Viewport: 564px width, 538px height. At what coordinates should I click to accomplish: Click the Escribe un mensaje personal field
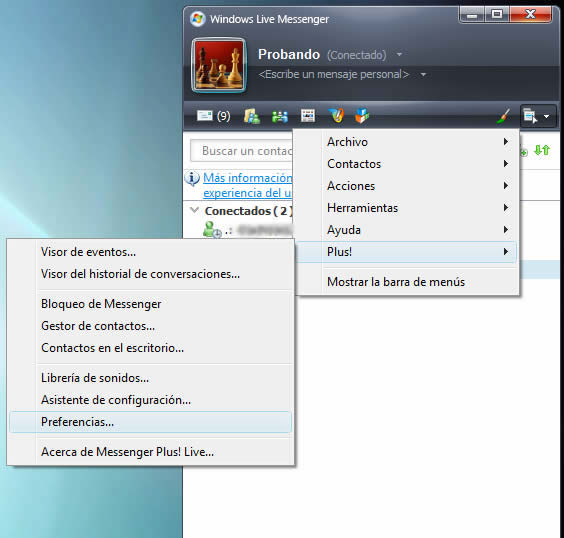(x=334, y=74)
